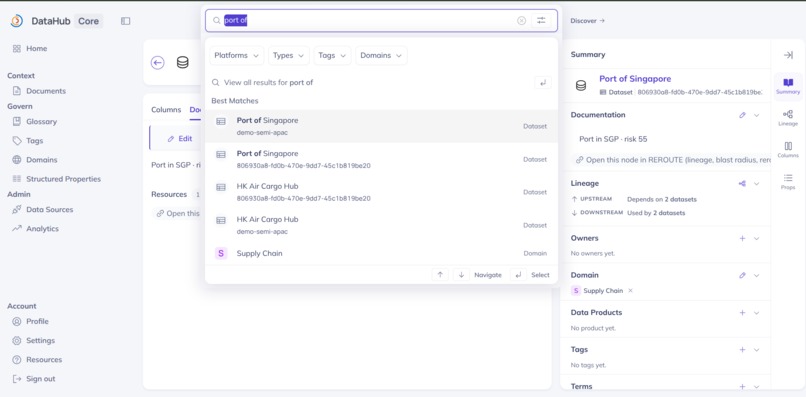Viewport: 806px width, 397px height.
Task: Click the Select enter key icon
Action: tap(518, 275)
